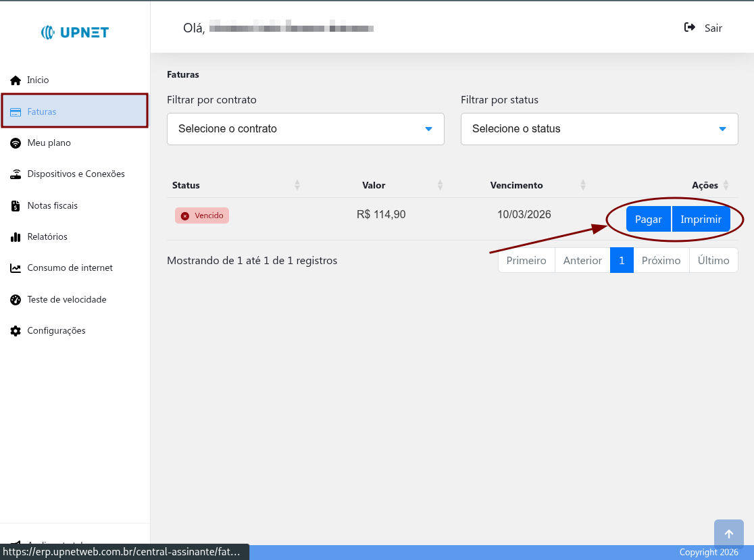
Task: Open Configurações via the gear icon
Action: pos(16,330)
